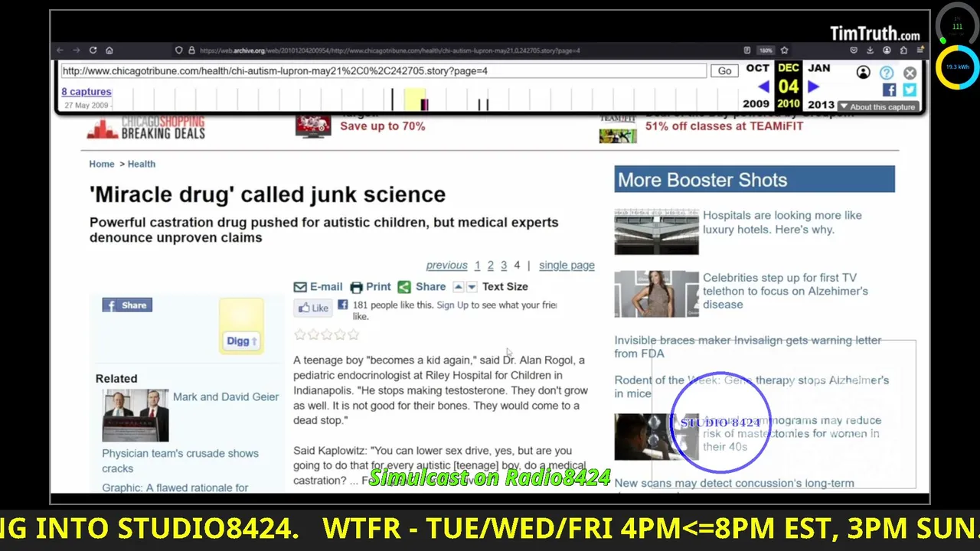Screen dimensions: 980x551
Task: Click the More Booster Shots header
Action: [x=754, y=180]
